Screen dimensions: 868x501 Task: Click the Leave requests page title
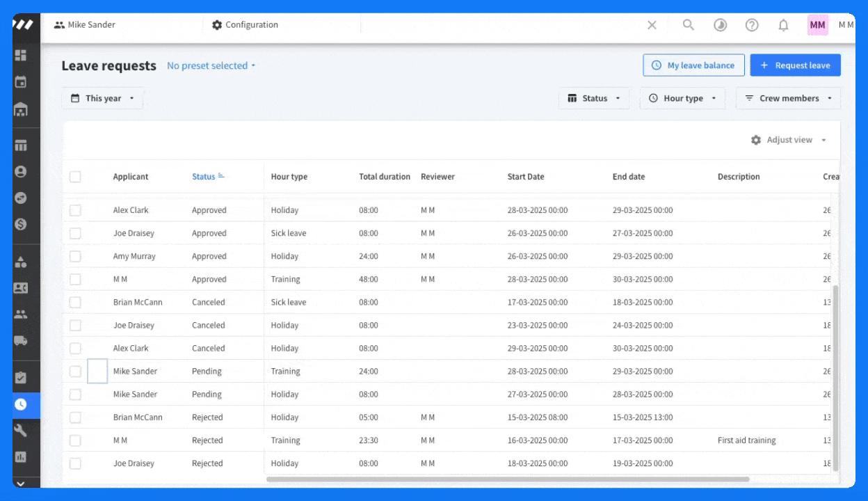(108, 66)
